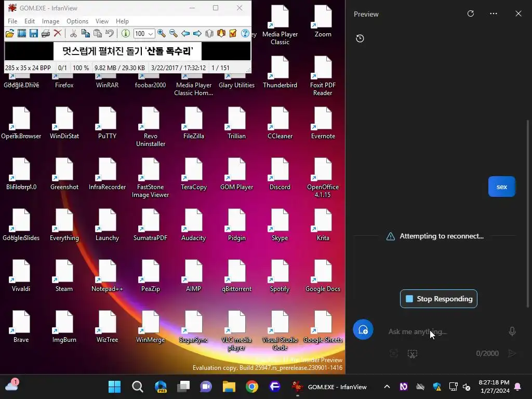Screen dimensions: 532x399
Task: Select the Discord desktop shortcut
Action: 280,174
